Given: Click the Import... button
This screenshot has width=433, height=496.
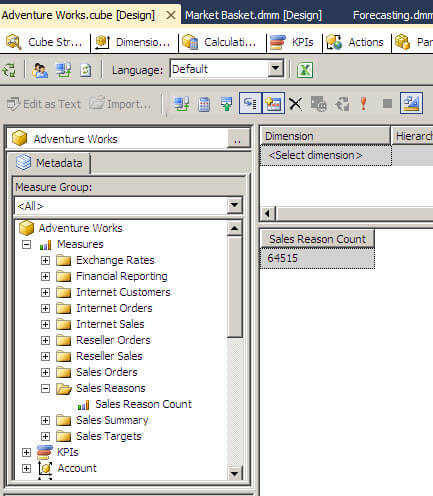Looking at the screenshot, I should (x=121, y=104).
